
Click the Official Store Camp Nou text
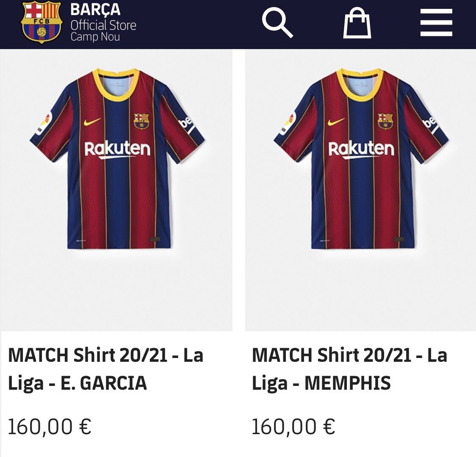[x=103, y=31]
